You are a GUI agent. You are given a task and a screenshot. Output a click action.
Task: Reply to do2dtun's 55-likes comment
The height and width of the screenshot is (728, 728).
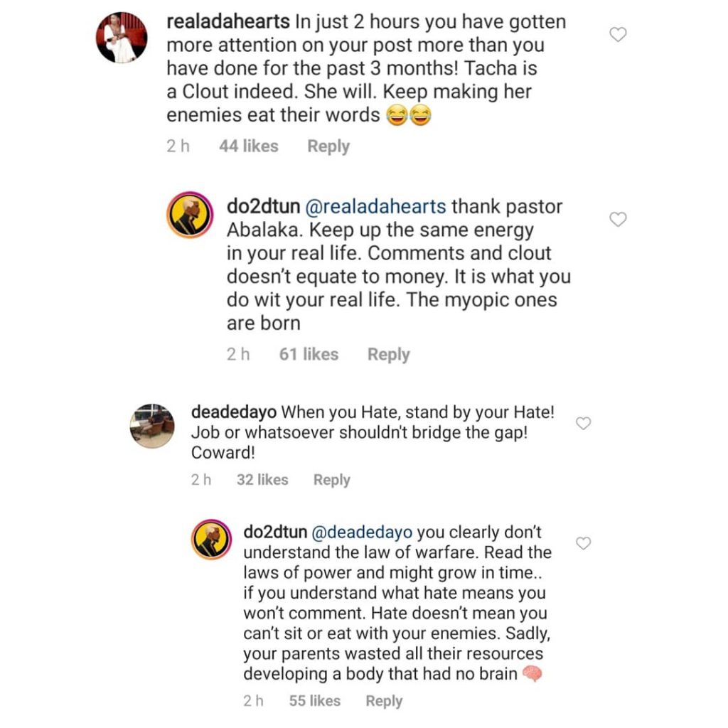pyautogui.click(x=384, y=701)
